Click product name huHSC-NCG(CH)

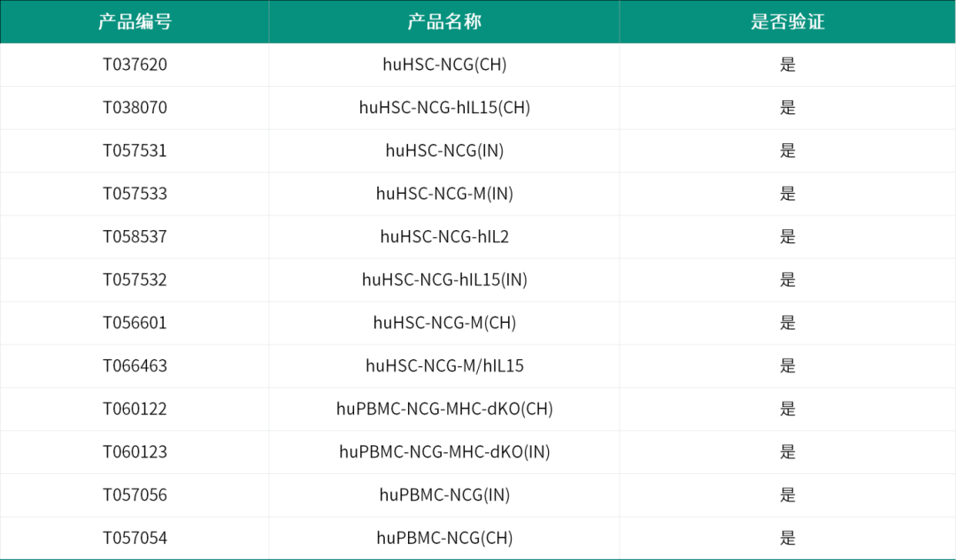pyautogui.click(x=444, y=65)
